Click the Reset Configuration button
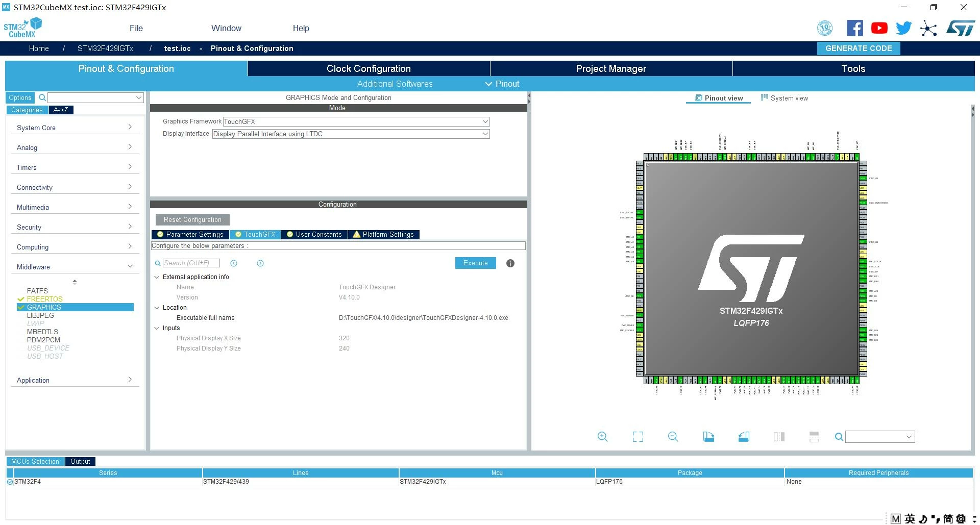 coord(192,219)
